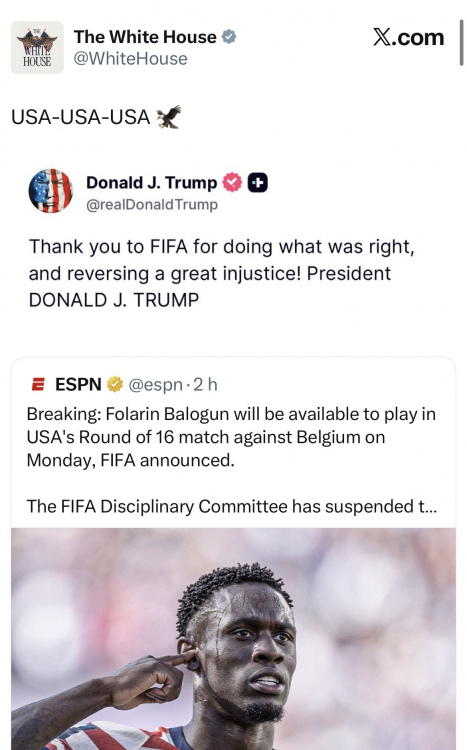
Task: Open the 2 h timestamp
Action: coord(205,385)
